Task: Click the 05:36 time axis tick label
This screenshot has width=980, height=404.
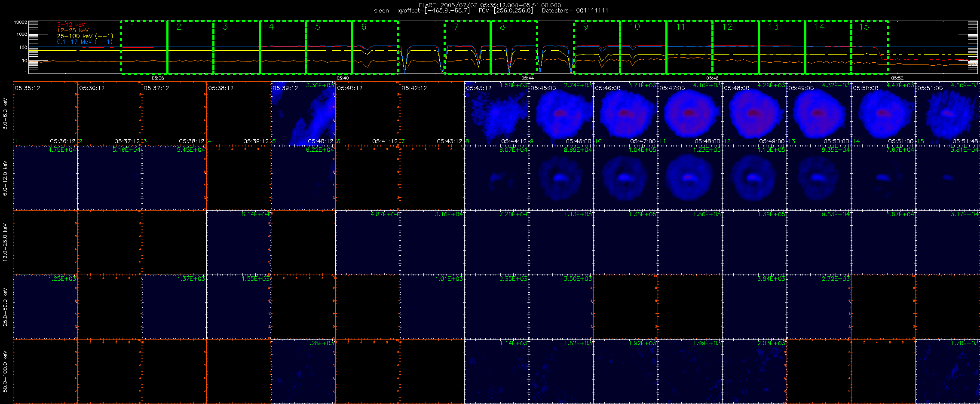Action: point(158,78)
